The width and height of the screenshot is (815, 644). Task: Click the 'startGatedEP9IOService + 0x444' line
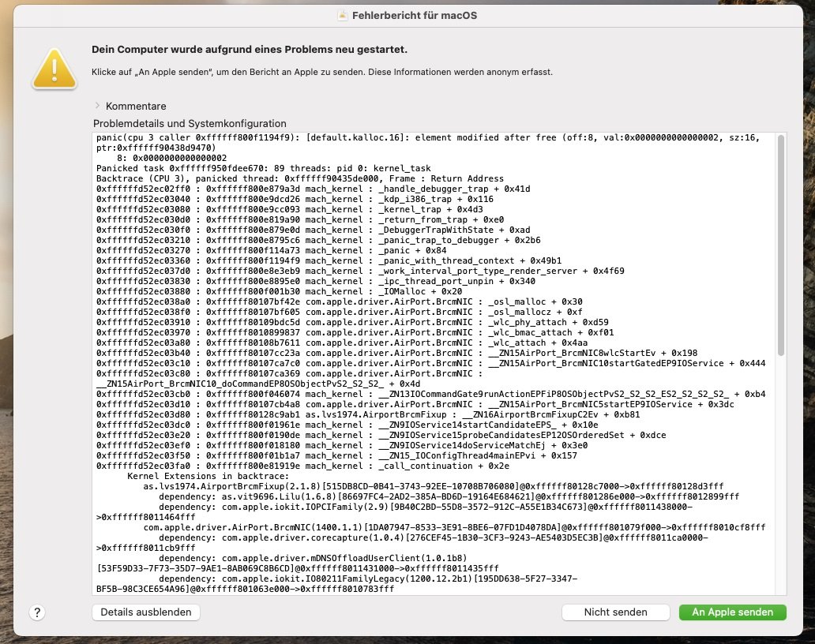(x=431, y=364)
